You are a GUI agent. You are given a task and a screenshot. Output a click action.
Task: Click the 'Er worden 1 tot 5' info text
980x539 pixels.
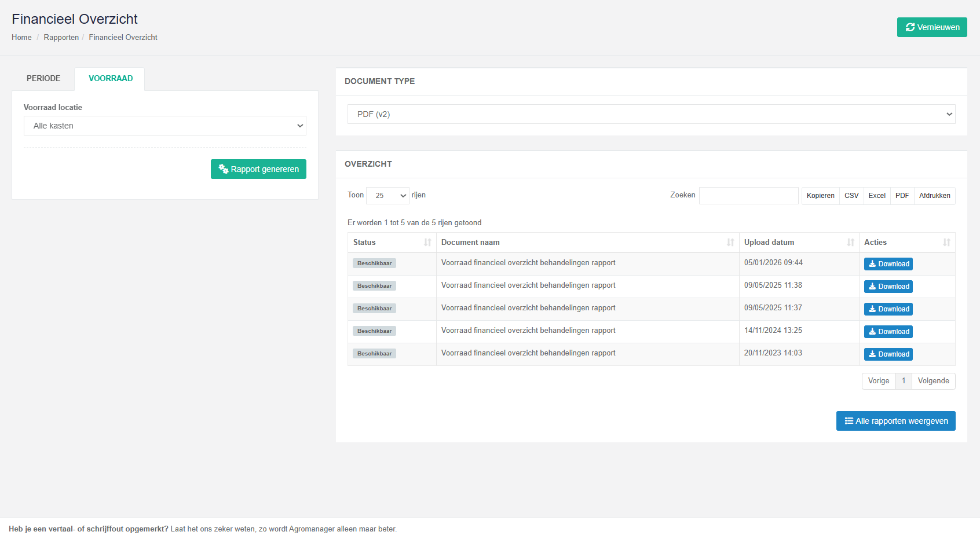tap(415, 223)
